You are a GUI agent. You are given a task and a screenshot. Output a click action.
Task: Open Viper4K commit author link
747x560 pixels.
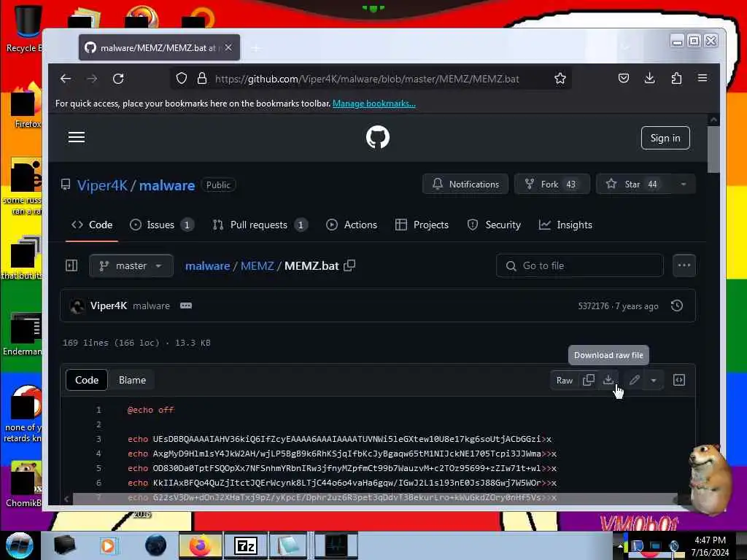click(x=109, y=306)
